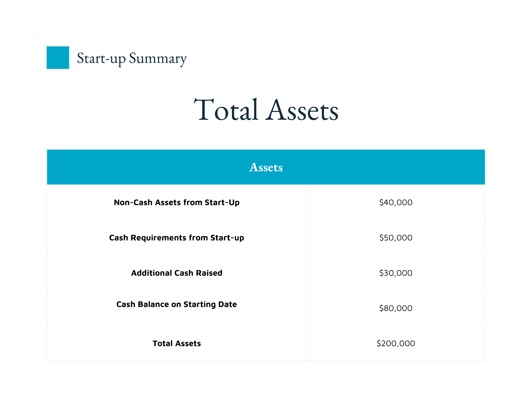Click the $30,000 value cell
Screen dimensions: 532x399
[x=396, y=273]
